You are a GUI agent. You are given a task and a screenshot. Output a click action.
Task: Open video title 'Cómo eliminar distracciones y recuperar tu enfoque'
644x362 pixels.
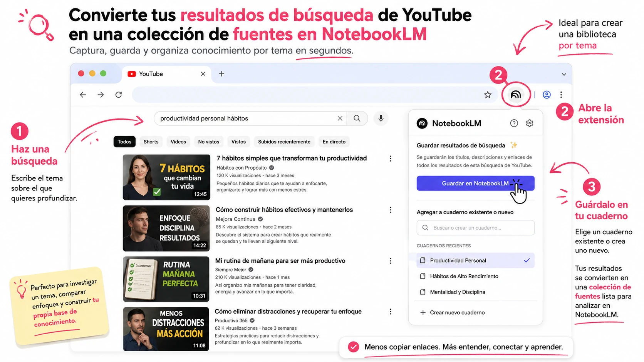[288, 312]
